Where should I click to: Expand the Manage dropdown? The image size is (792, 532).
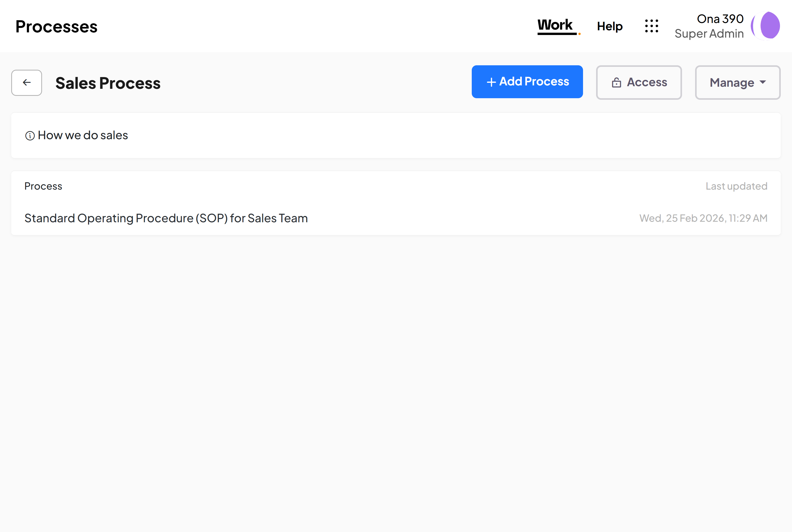click(x=737, y=83)
